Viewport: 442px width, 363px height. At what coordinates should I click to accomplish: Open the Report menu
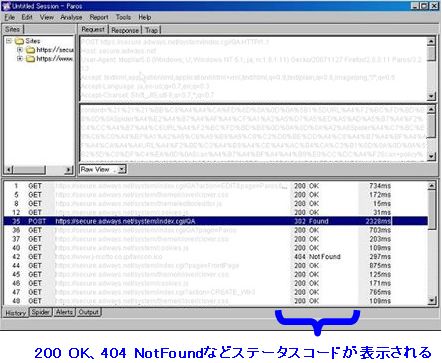pos(99,17)
